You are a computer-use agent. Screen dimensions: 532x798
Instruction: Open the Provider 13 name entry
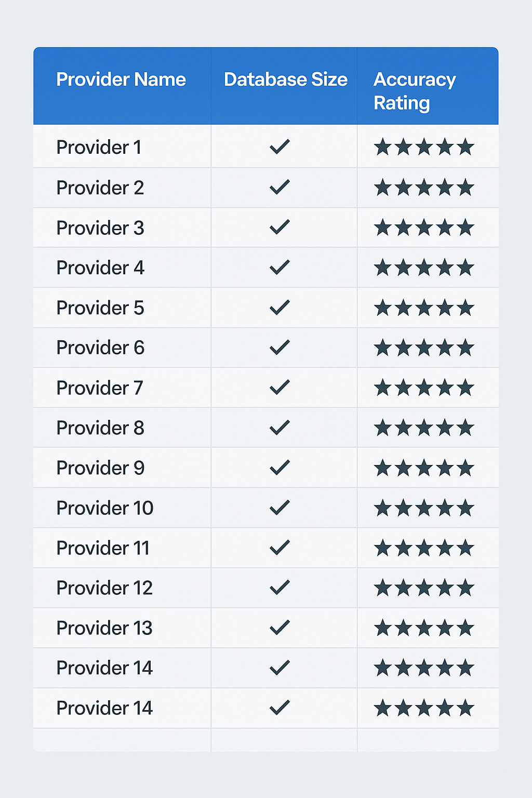pyautogui.click(x=104, y=628)
